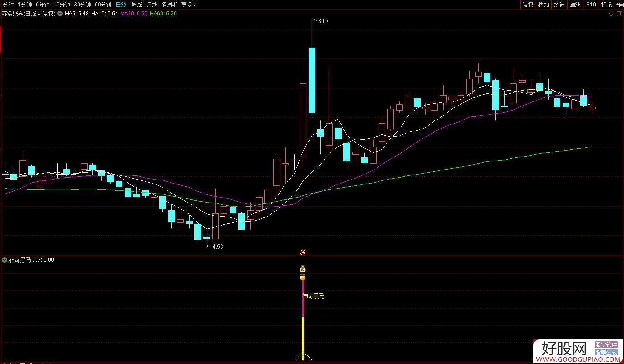Viewport: 624px width, 364px height.
Task: Click the MA20: 5.55 label
Action: click(134, 14)
